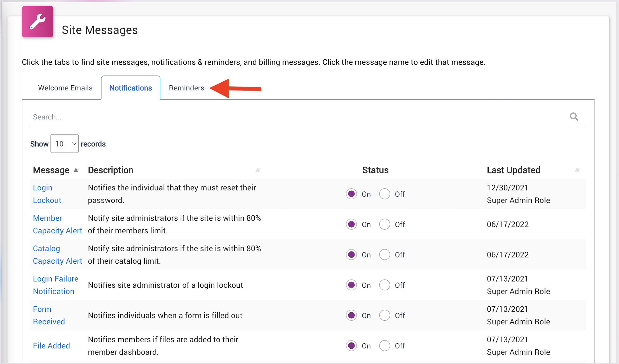Click the pink wrench Site Messages icon
The height and width of the screenshot is (364, 619).
[37, 22]
